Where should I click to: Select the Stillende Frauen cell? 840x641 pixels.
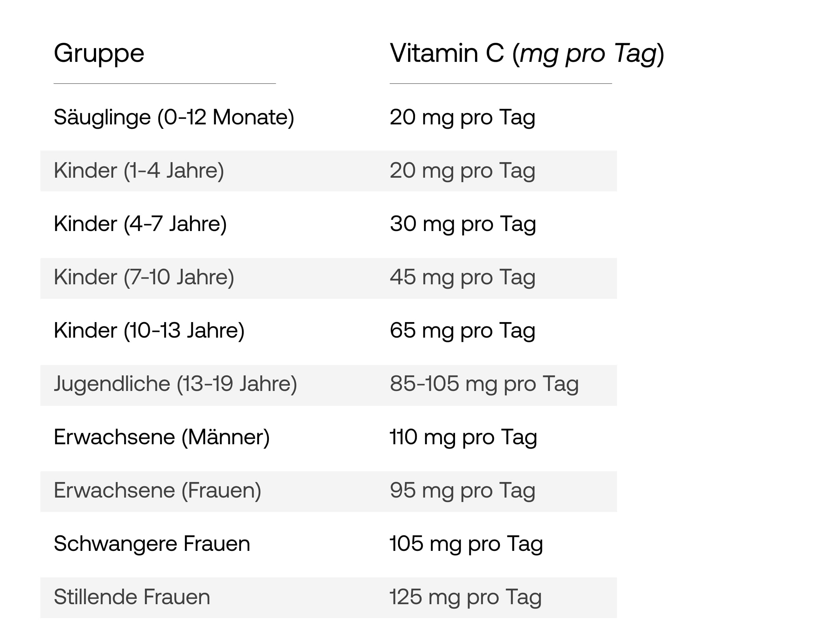coord(132,597)
